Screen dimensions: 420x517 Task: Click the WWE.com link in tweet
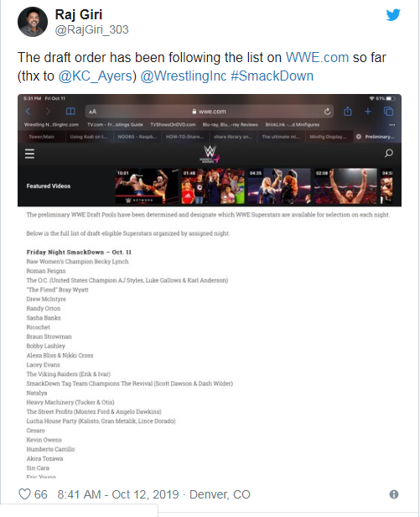(317, 57)
